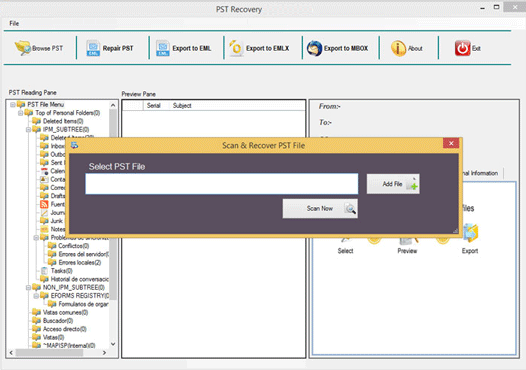
Task: Click the tree horizontal scroll left arrow
Action: pos(11,353)
